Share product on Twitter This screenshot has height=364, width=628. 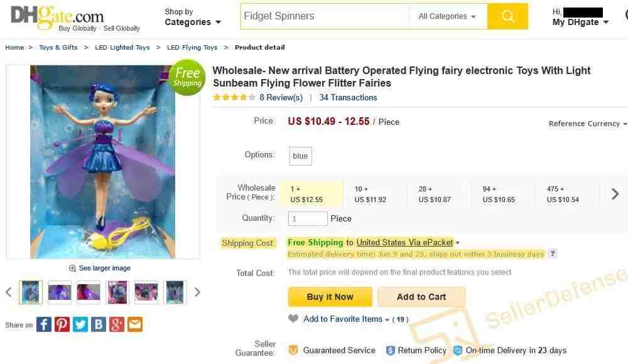click(x=80, y=324)
